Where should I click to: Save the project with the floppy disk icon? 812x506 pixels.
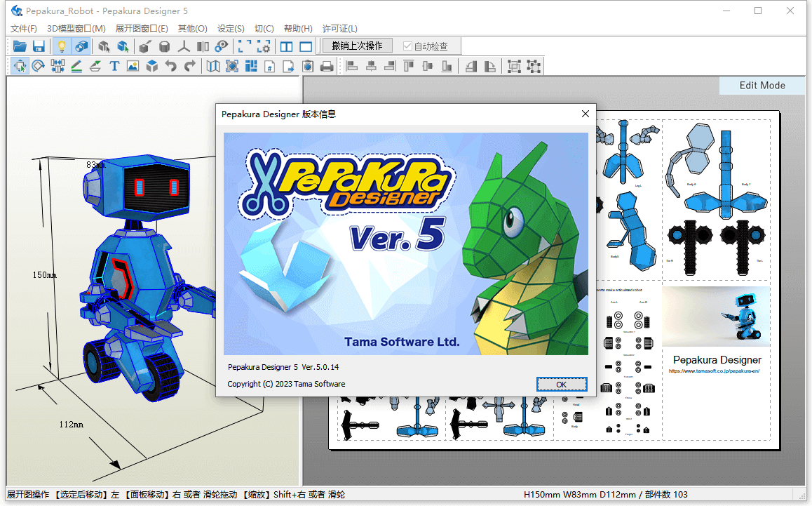(x=39, y=46)
